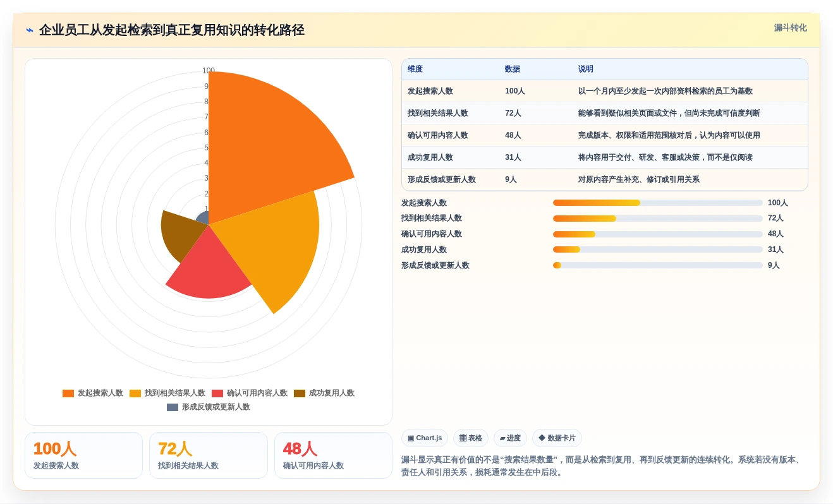Toggle the 发起搜索人数 legend swatch
The image size is (833, 504).
point(68,393)
